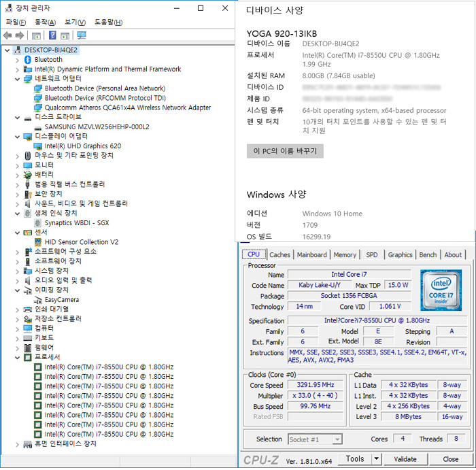Click the Bluetooth category icon
This screenshot has height=470, width=476.
(x=28, y=59)
